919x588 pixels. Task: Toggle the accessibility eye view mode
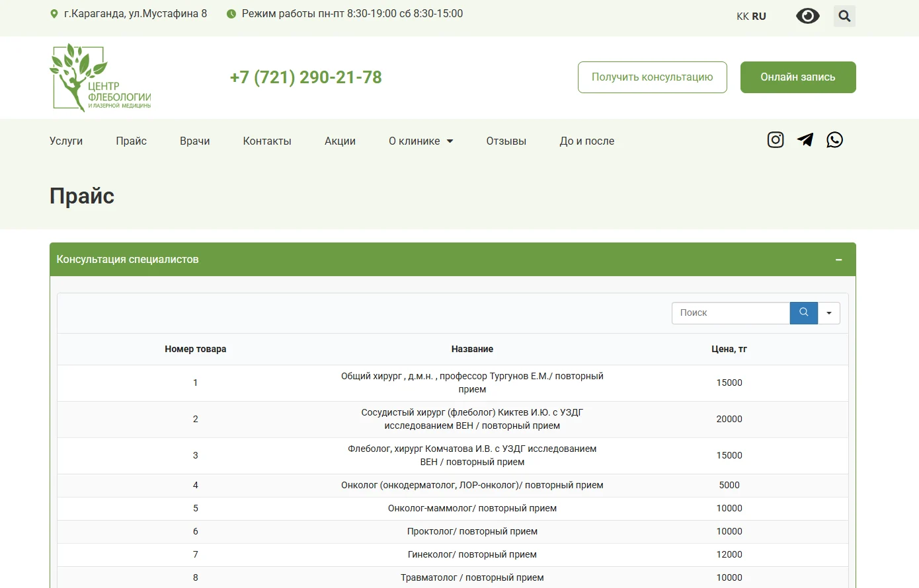[x=808, y=16]
